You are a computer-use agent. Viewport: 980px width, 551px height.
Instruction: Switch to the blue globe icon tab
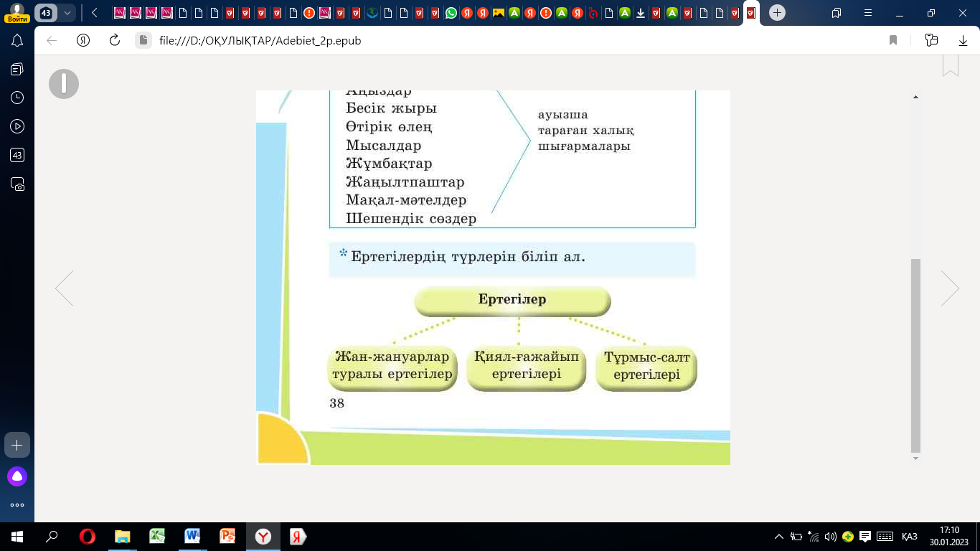(372, 13)
